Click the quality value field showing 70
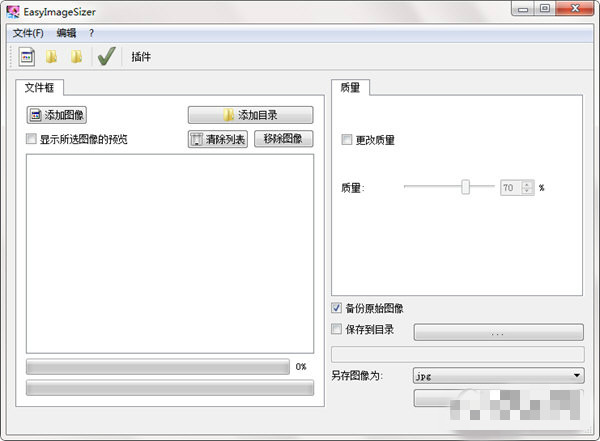The image size is (600, 441). point(511,188)
